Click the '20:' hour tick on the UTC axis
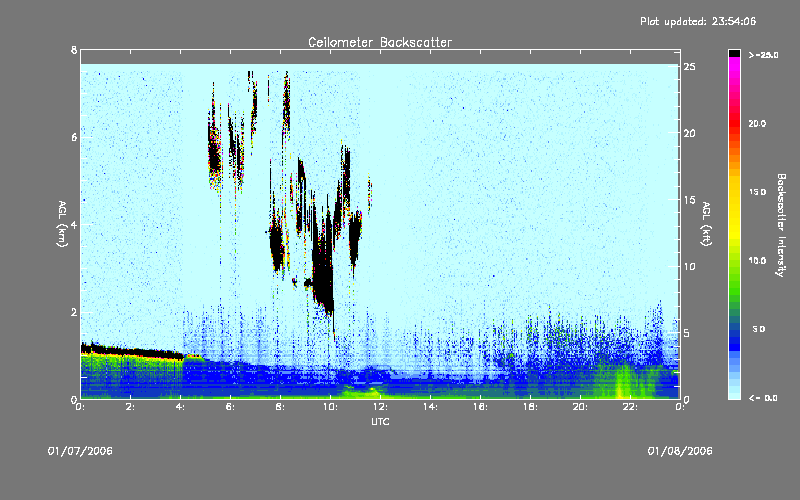The image size is (800, 500). point(580,407)
